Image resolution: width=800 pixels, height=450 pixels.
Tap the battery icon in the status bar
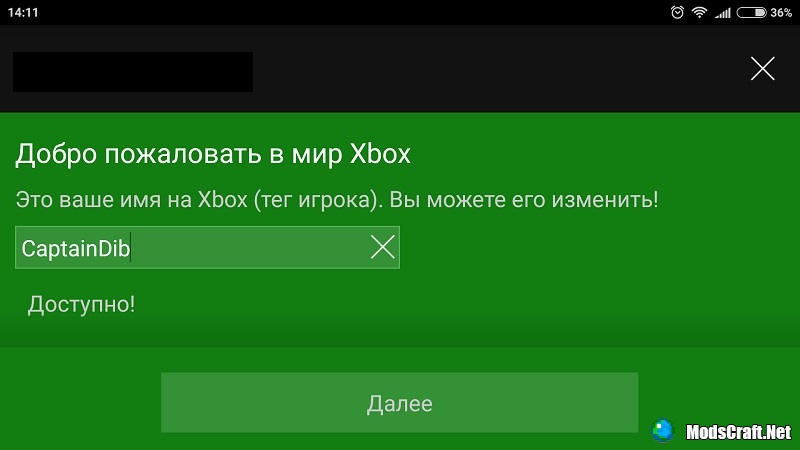[752, 12]
